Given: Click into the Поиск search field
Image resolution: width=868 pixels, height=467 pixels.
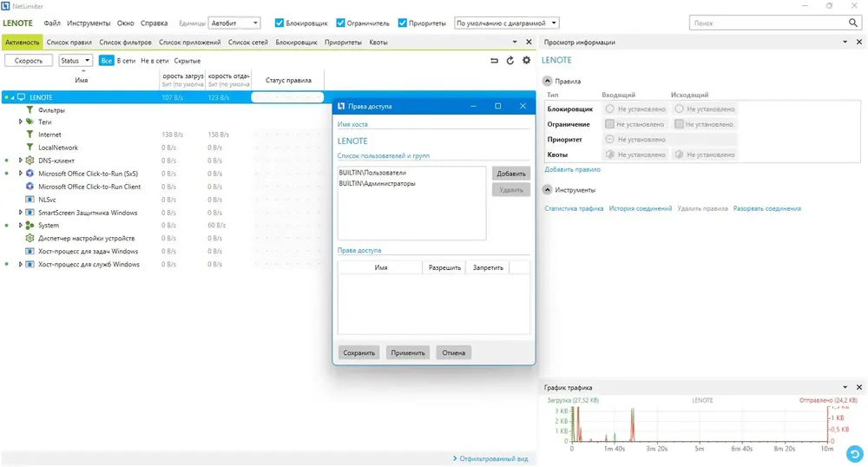Looking at the screenshot, I should [768, 23].
